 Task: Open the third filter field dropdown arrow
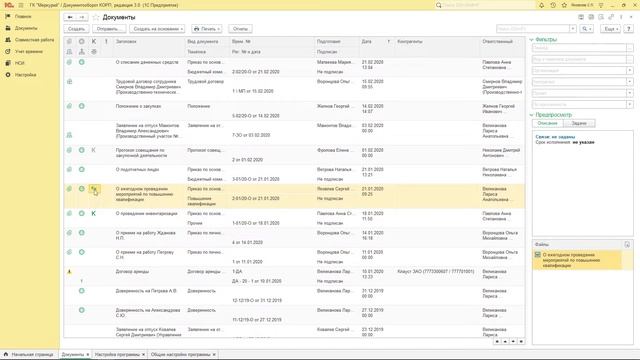tap(630, 71)
